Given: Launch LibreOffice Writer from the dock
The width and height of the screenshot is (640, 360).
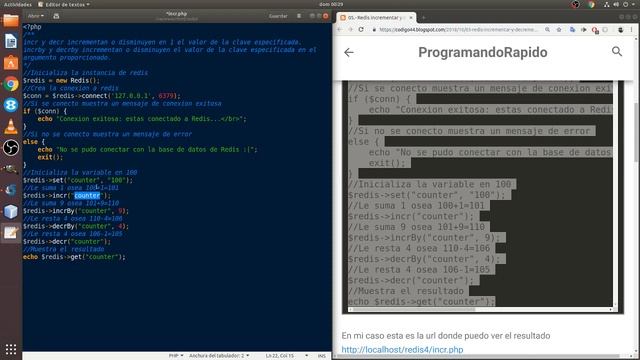Looking at the screenshot, I should click(11, 41).
